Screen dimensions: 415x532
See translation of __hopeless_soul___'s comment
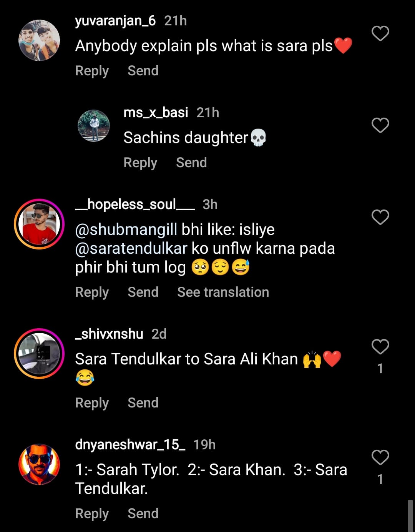[223, 292]
